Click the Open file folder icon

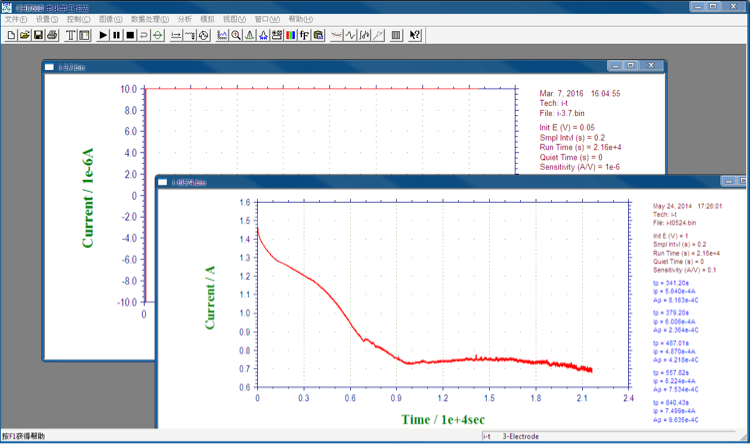pyautogui.click(x=24, y=35)
